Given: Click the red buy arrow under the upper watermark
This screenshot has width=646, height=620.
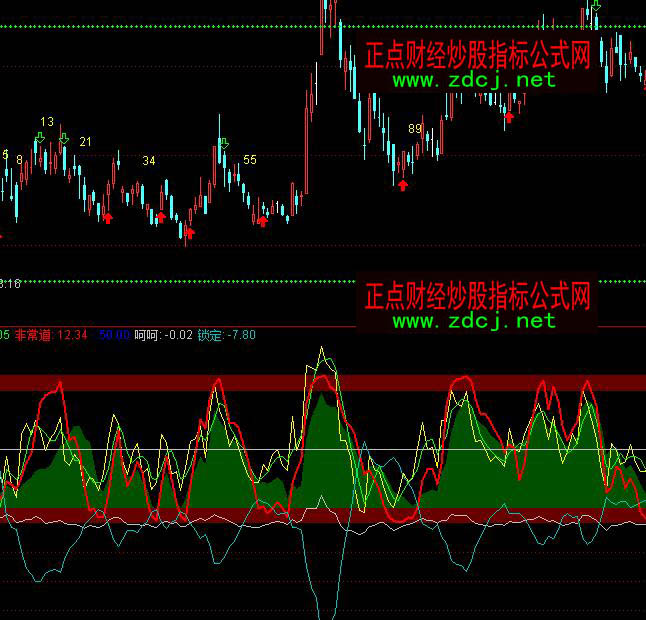Looking at the screenshot, I should [509, 117].
